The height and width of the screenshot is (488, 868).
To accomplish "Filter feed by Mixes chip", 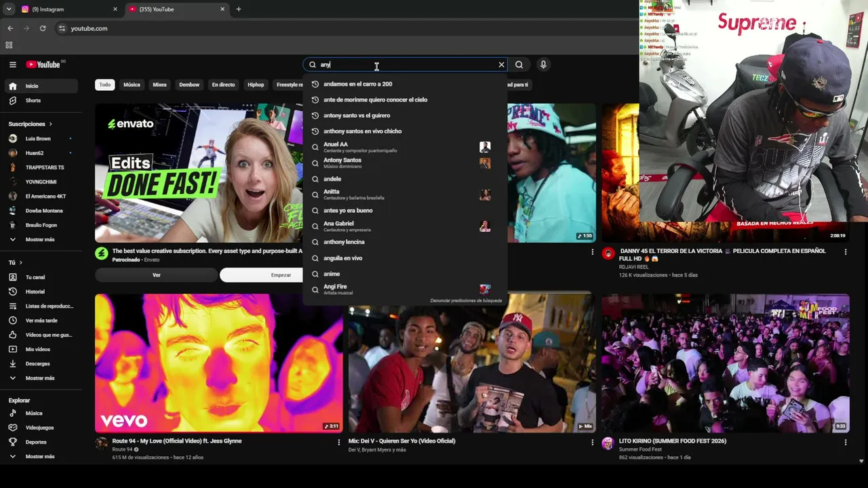I will tap(159, 85).
